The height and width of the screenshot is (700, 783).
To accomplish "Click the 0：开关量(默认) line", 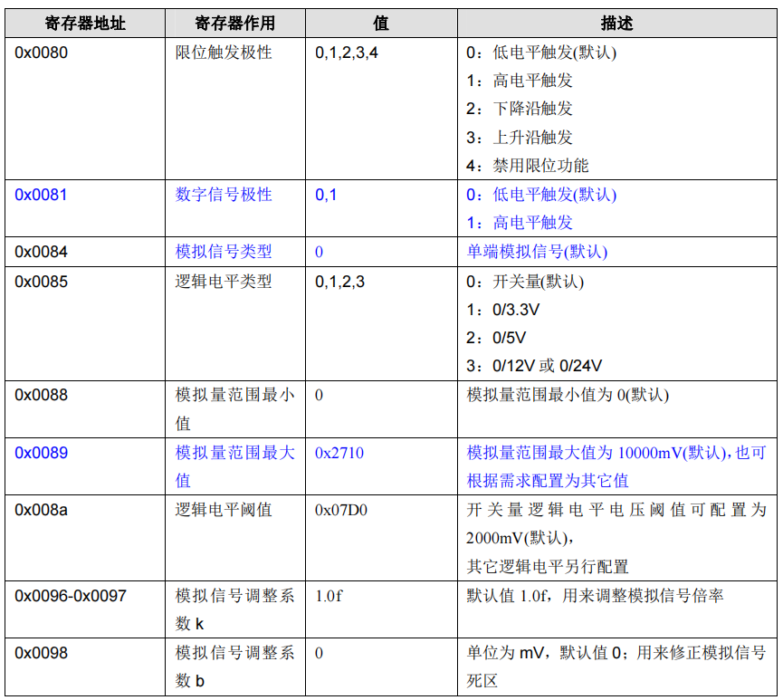I will (525, 282).
